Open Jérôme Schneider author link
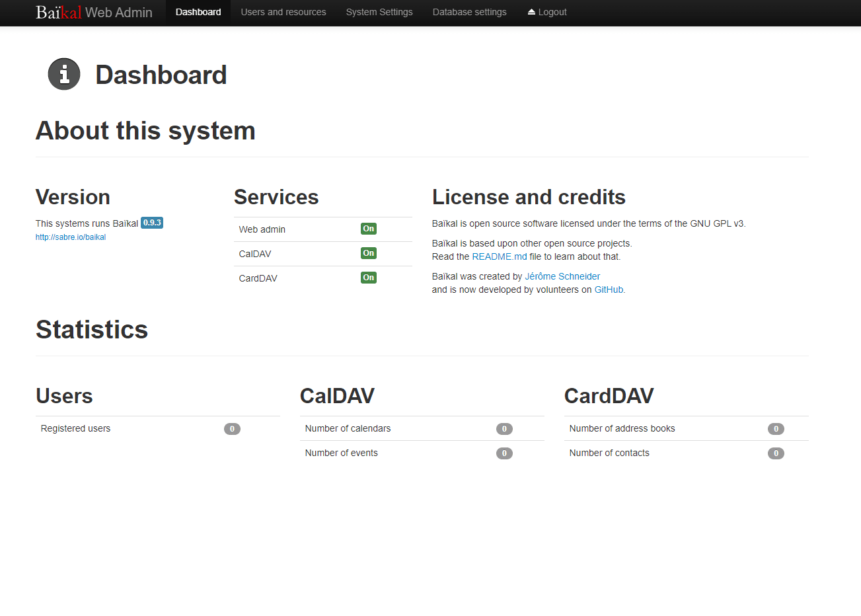The width and height of the screenshot is (861, 616). pyautogui.click(x=562, y=276)
